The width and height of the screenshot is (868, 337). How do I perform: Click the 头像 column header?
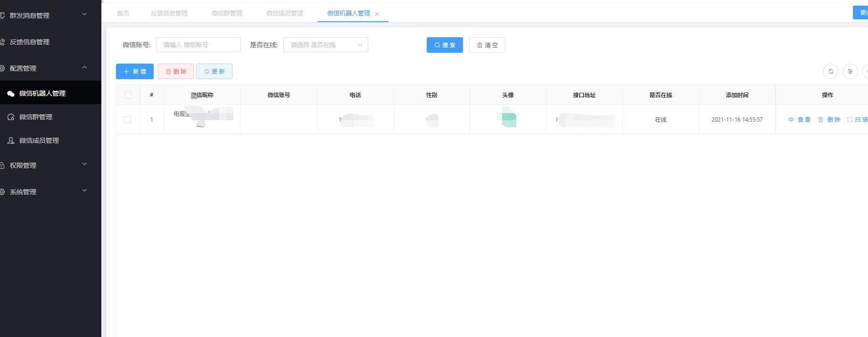[x=508, y=95]
